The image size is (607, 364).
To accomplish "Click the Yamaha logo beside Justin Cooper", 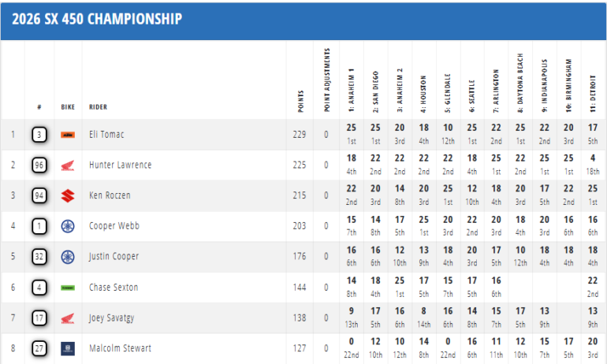I will [x=67, y=257].
